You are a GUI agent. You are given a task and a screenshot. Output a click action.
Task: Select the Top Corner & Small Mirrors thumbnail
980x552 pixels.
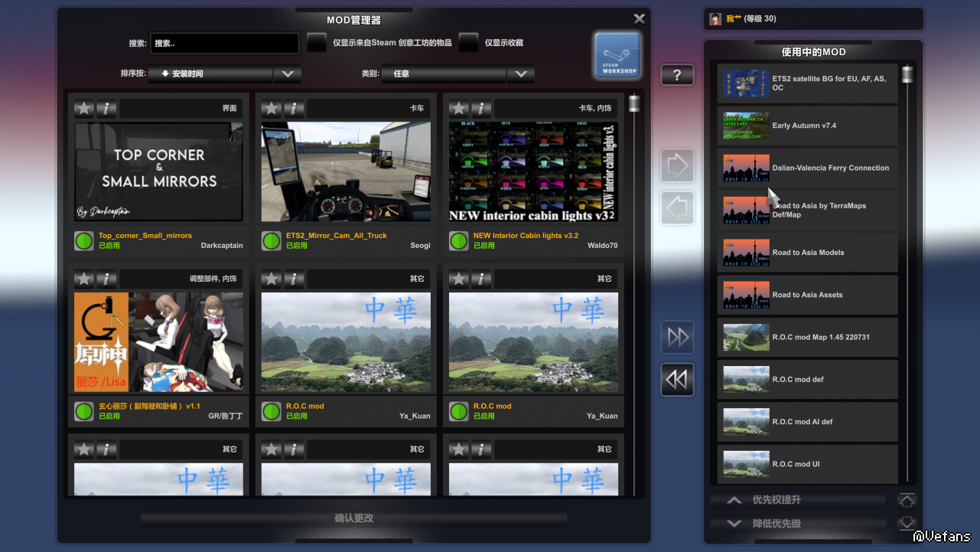(159, 172)
